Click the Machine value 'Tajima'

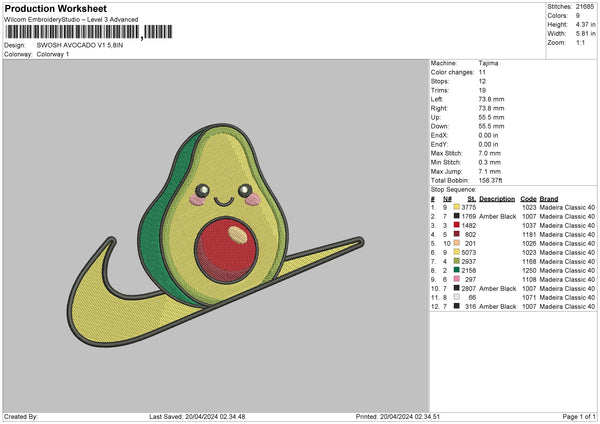point(488,63)
